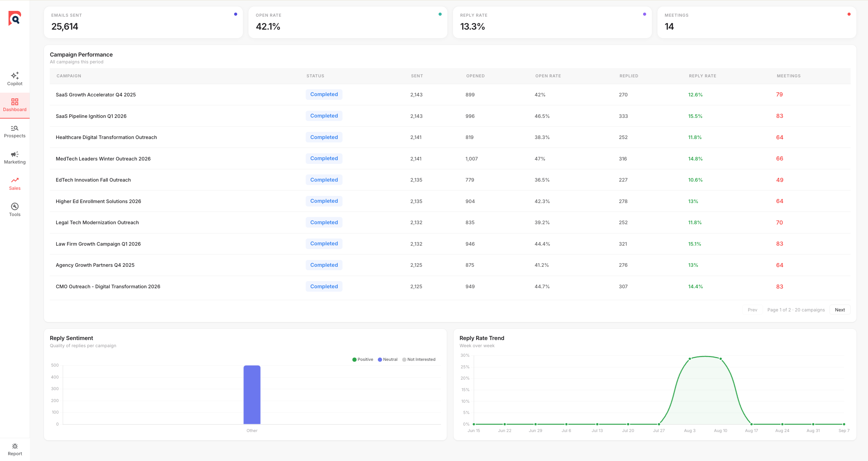The image size is (868, 461).
Task: Open the Sales trend icon
Action: pyautogui.click(x=15, y=180)
